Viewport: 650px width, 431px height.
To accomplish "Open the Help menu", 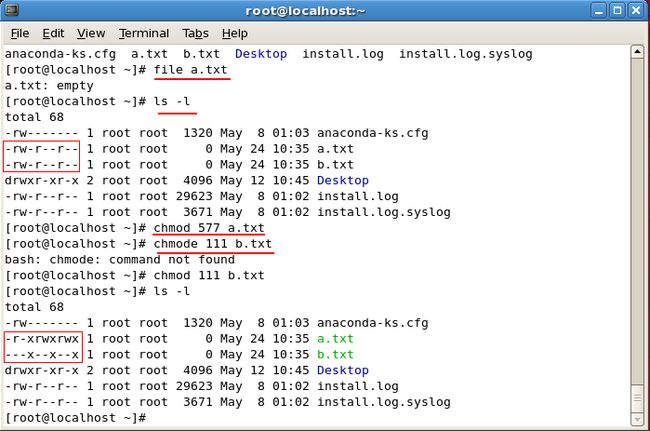I will tap(235, 33).
